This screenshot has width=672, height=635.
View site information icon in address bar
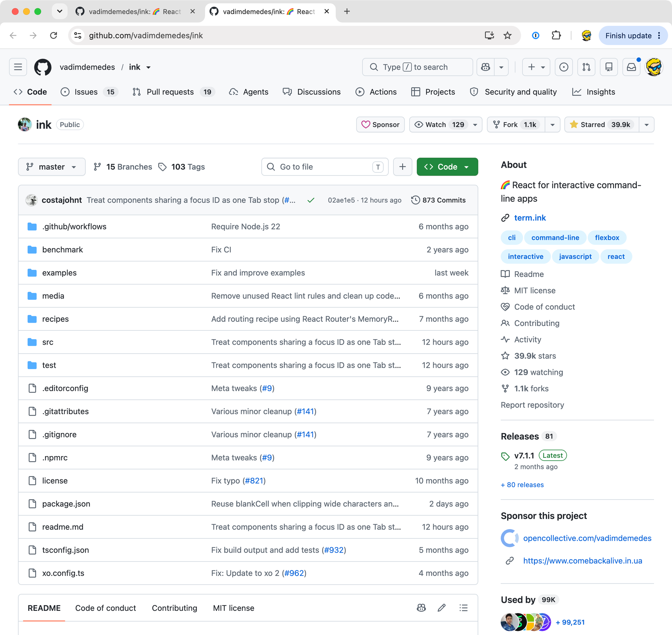[78, 36]
